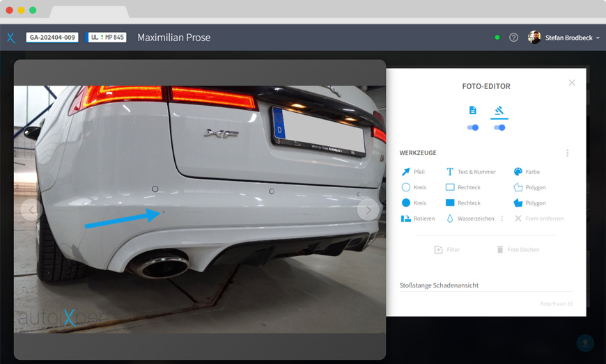The image size is (606, 364).
Task: Close the Foto-Editor panel
Action: click(x=572, y=83)
